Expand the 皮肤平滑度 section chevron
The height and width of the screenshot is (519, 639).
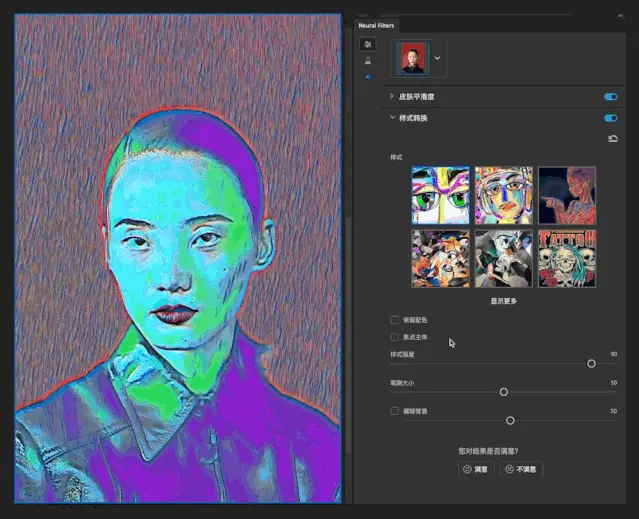(392, 96)
